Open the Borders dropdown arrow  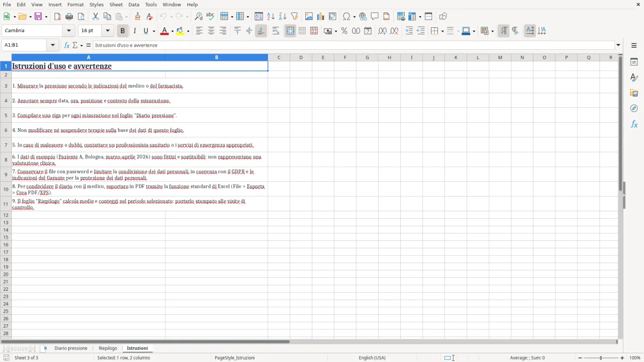pos(443,31)
